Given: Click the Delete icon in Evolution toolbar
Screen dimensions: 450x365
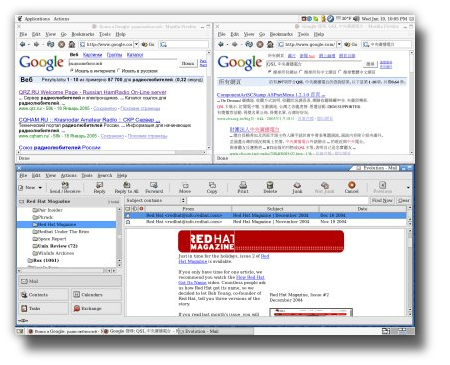Looking at the screenshot, I should (x=270, y=188).
